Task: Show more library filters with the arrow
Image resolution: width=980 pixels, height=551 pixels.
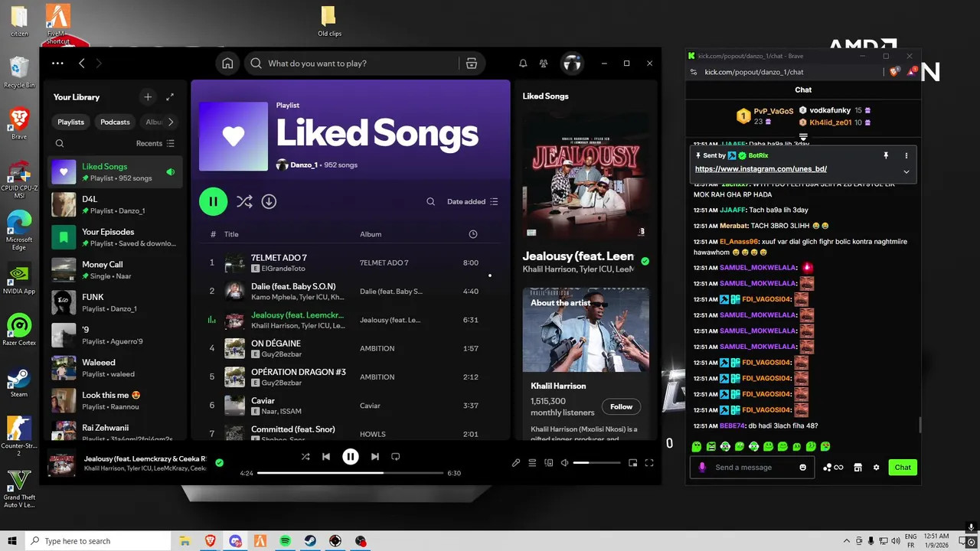Action: (171, 122)
